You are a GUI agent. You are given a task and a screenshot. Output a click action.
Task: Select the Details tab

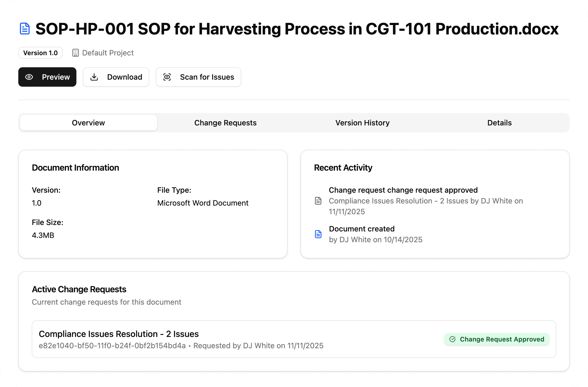pyautogui.click(x=499, y=123)
